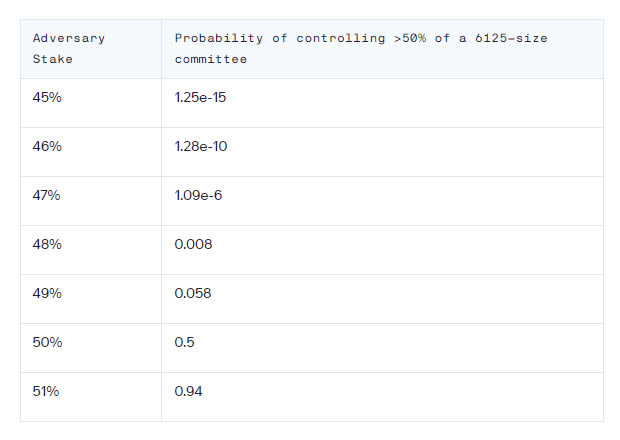Click the 50% adversary stake cell
This screenshot has width=620, height=440.
[x=47, y=342]
